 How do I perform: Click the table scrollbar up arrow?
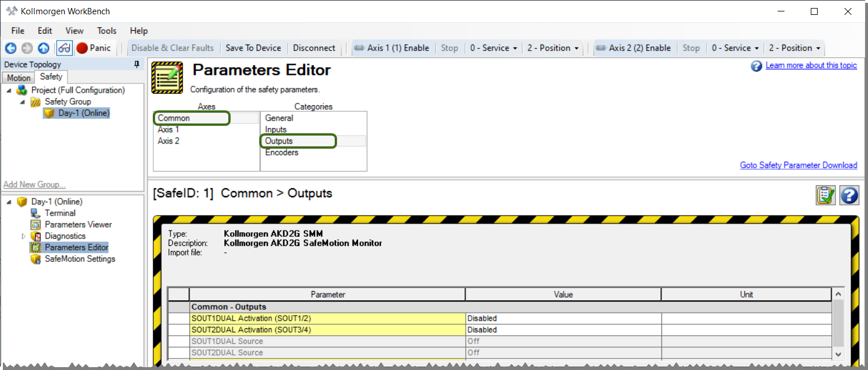point(838,294)
